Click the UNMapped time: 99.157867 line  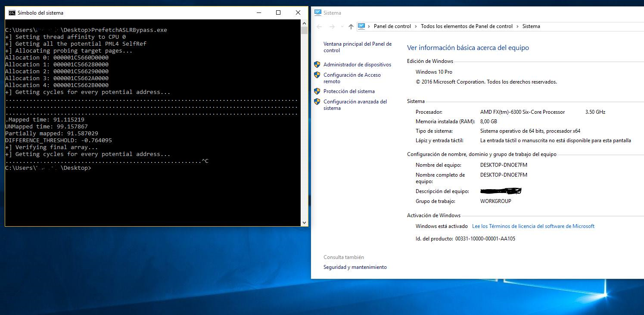[47, 127]
